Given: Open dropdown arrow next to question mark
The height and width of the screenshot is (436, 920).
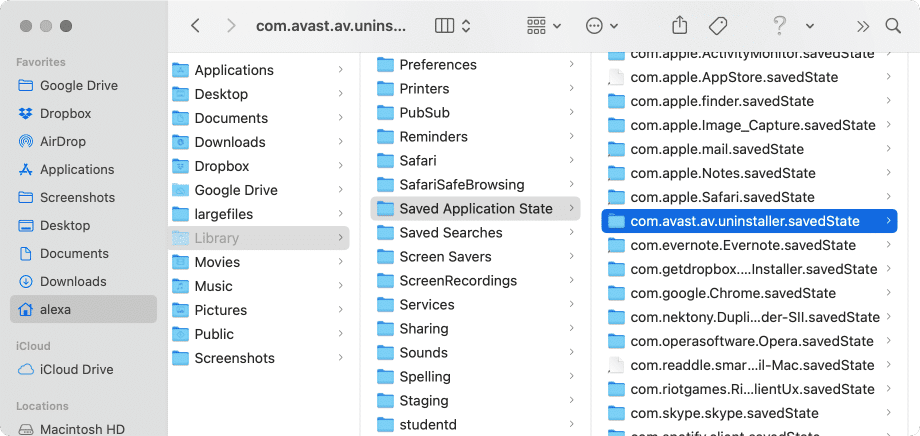Looking at the screenshot, I should point(810,26).
